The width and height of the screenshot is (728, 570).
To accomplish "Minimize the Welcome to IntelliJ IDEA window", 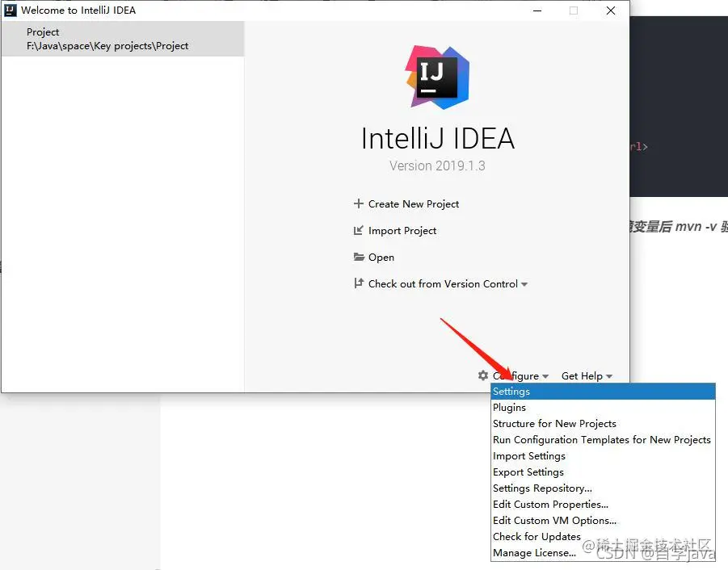I will pos(537,10).
